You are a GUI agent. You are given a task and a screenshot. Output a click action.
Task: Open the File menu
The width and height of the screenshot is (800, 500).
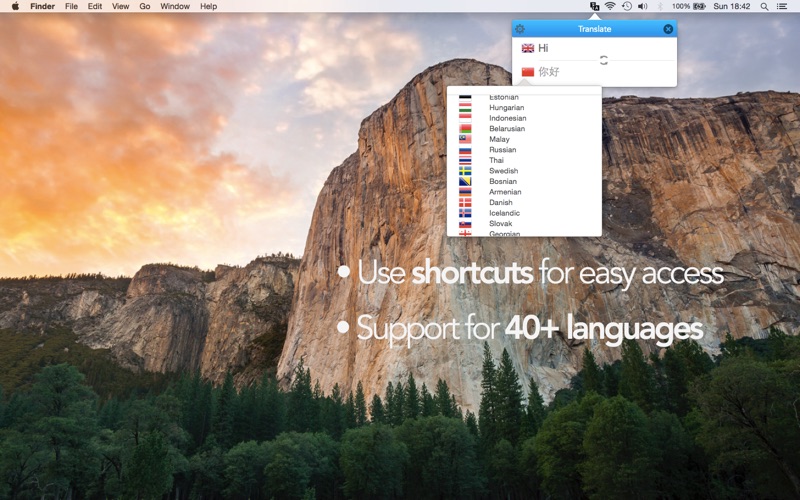pos(71,6)
